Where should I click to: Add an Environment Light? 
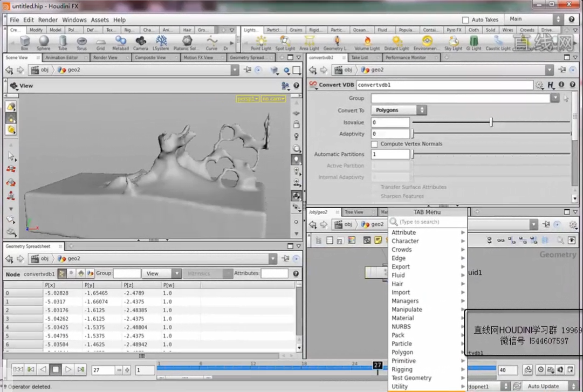(x=427, y=43)
